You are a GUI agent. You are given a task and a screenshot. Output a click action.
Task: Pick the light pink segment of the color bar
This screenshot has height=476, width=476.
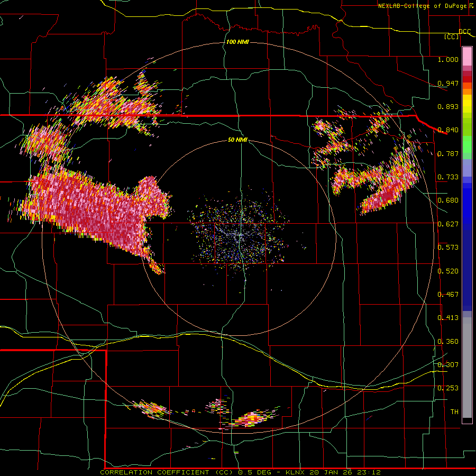click(467, 57)
